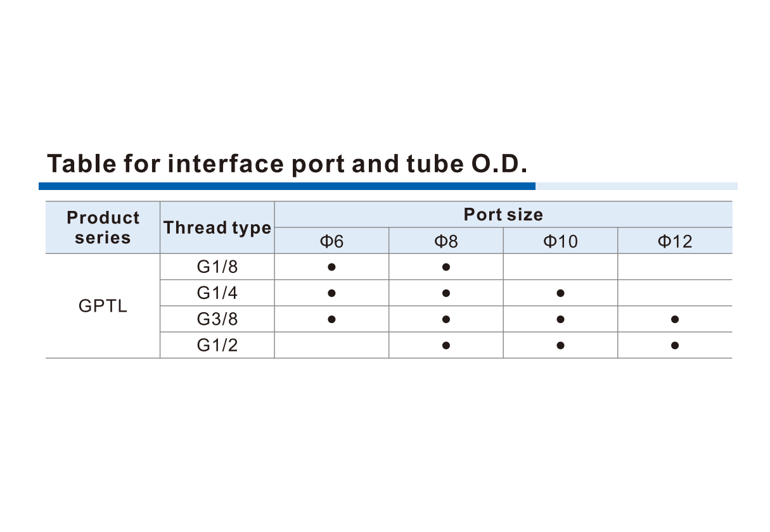Select the Φ6 column header
Viewport: 770px width, 532px height.
tap(331, 241)
